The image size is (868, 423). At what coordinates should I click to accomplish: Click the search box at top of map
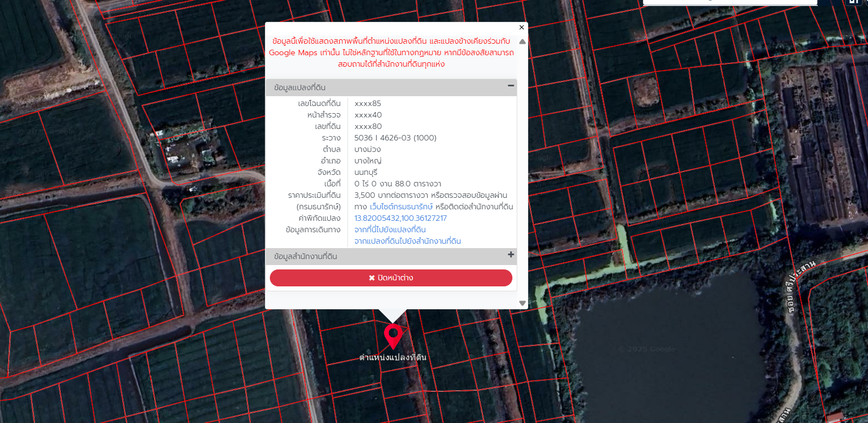tap(730, 2)
